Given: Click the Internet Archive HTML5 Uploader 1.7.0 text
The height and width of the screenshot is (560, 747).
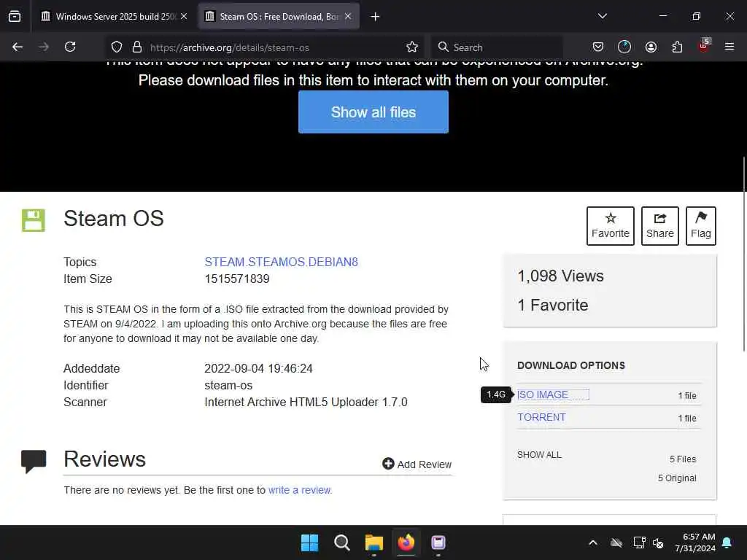Looking at the screenshot, I should 306,402.
